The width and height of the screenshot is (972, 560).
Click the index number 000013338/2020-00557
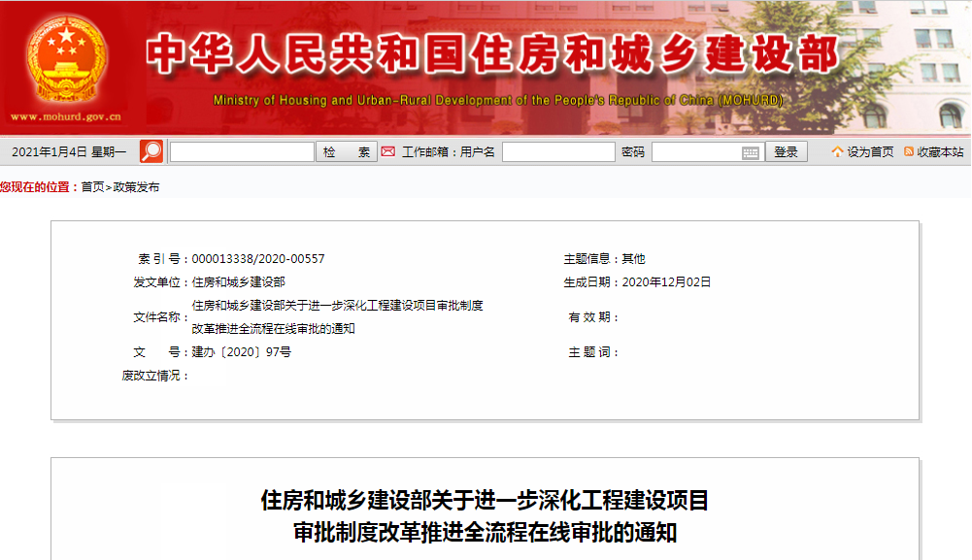pyautogui.click(x=258, y=259)
